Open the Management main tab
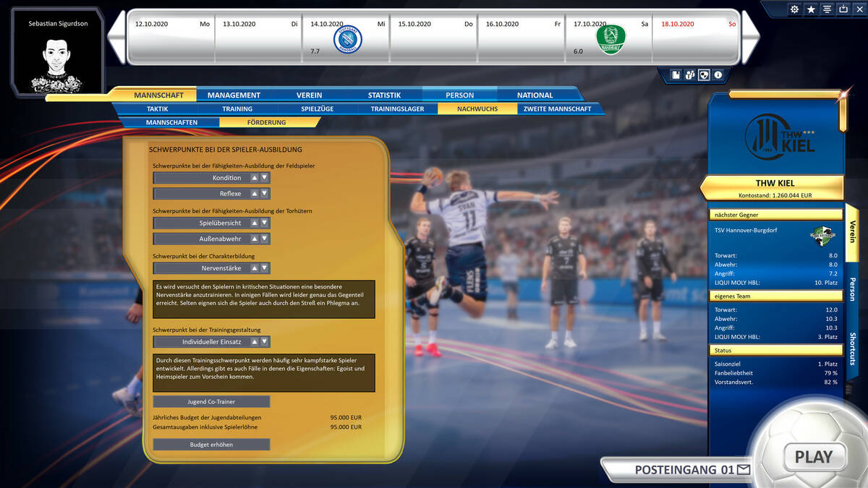 [234, 95]
